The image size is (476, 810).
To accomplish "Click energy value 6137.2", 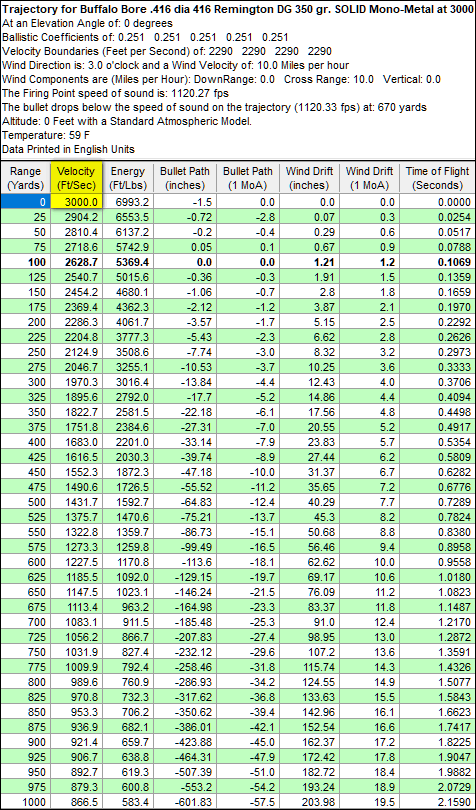I will (x=128, y=232).
